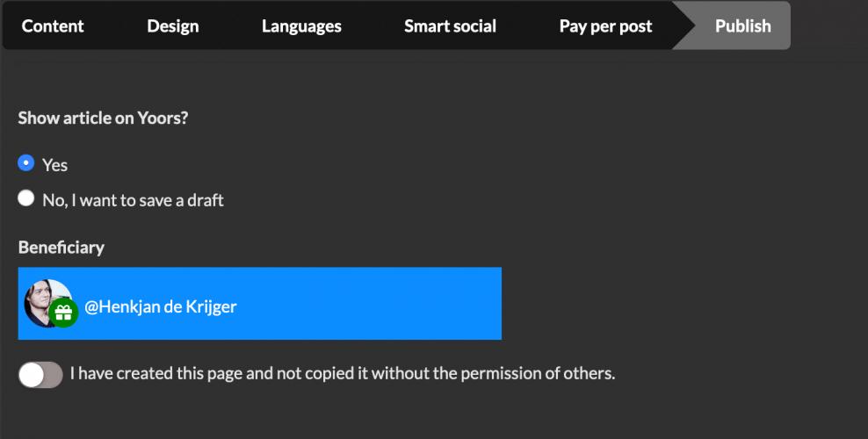Click the "I have created this page" statement text
Viewport: 868px width, 439px height.
point(343,373)
